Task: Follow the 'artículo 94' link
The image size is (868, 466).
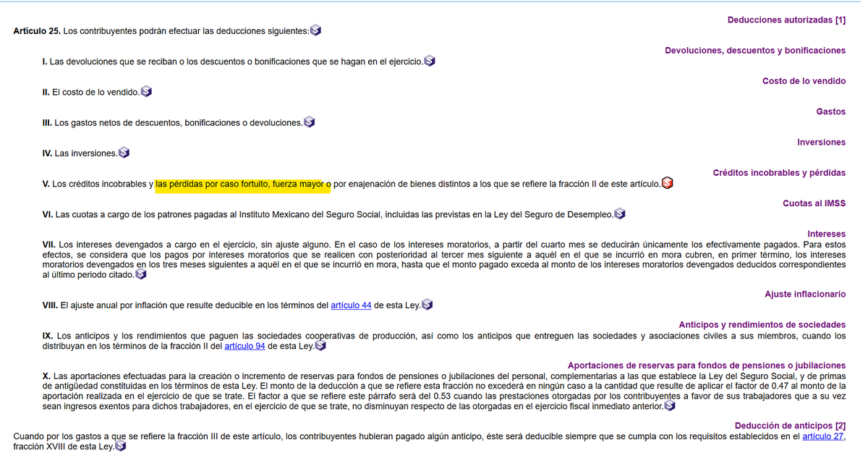Action: pyautogui.click(x=244, y=346)
